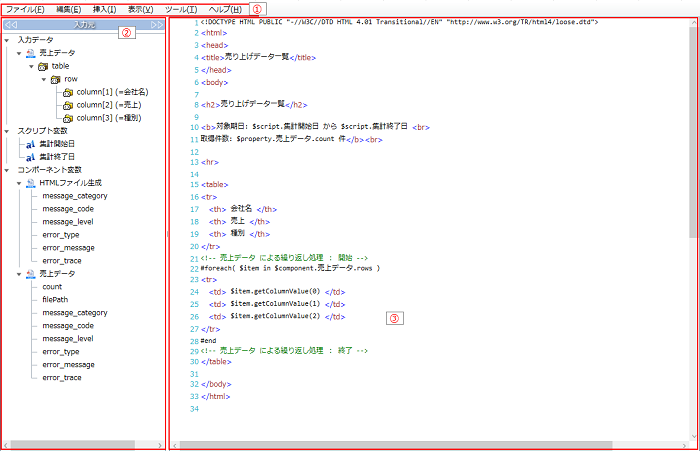Click the 売上データ component icon under 入力データ
This screenshot has height=451, width=700.
30,52
